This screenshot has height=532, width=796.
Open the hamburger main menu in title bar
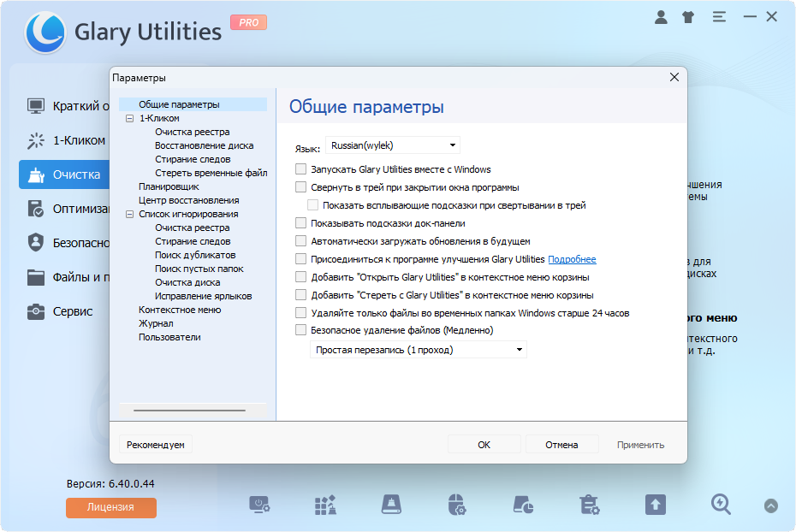(x=719, y=17)
